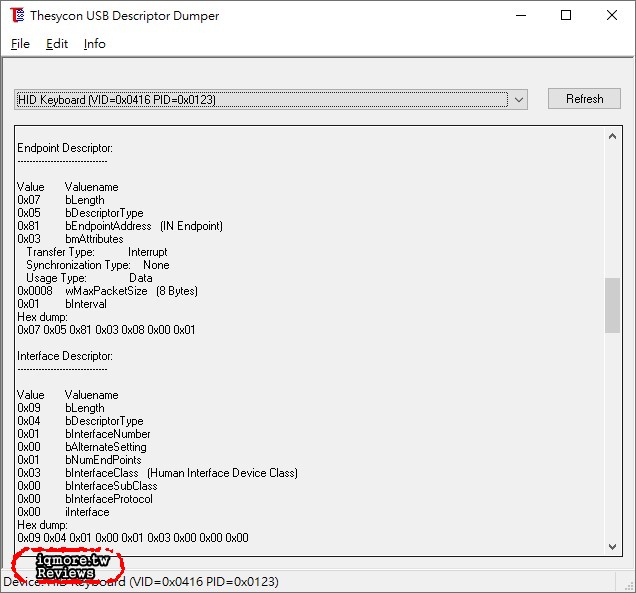Viewport: 636px width, 593px height.
Task: Click the Refresh button
Action: click(x=584, y=99)
